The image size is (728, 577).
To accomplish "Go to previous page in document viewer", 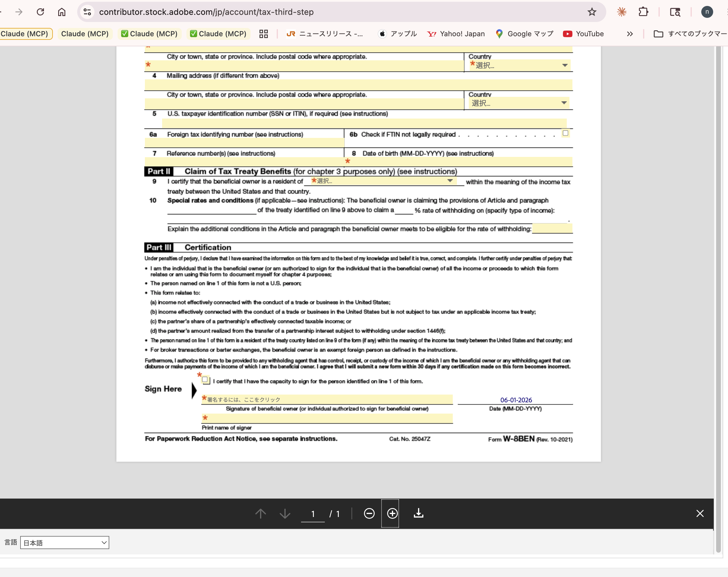I will (x=260, y=513).
